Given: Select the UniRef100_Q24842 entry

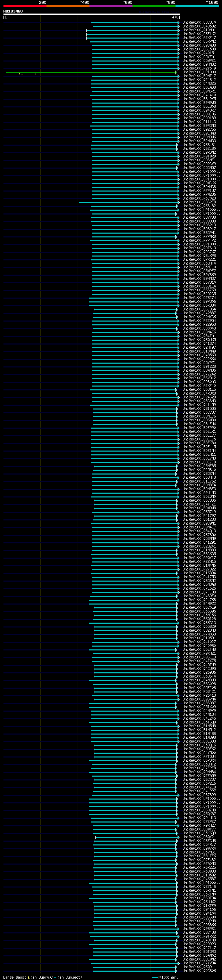Looking at the screenshot, I should tap(199, 80).
